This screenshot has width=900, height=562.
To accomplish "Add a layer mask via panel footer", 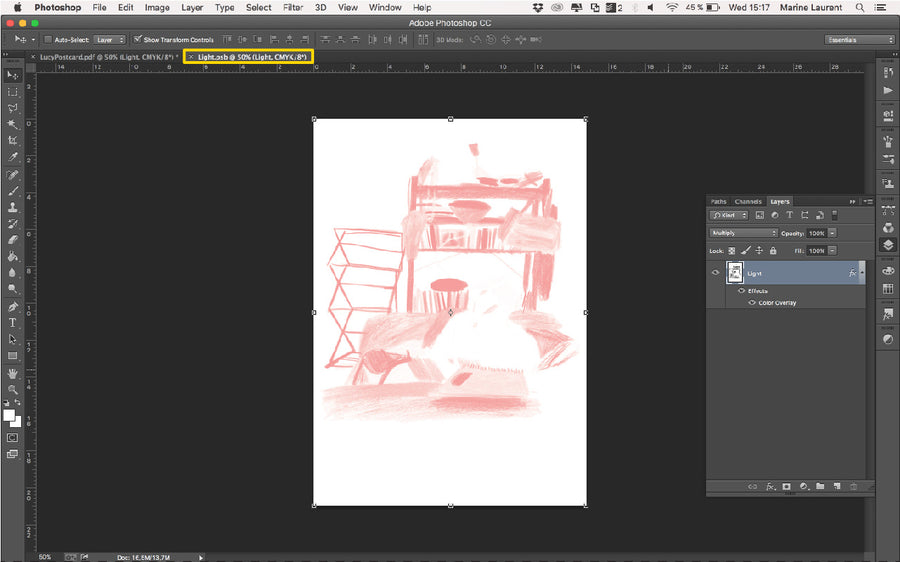I will [x=786, y=486].
